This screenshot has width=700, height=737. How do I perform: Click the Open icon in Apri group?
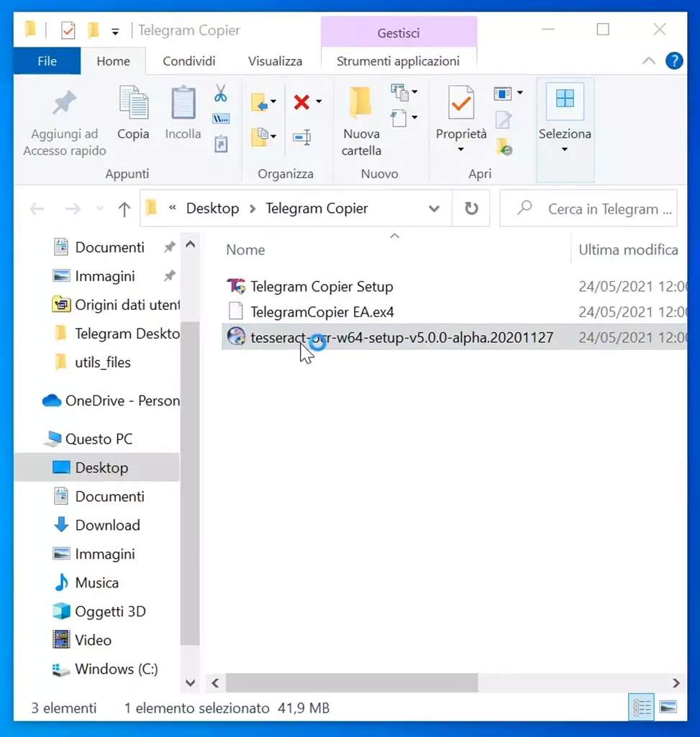click(x=502, y=93)
